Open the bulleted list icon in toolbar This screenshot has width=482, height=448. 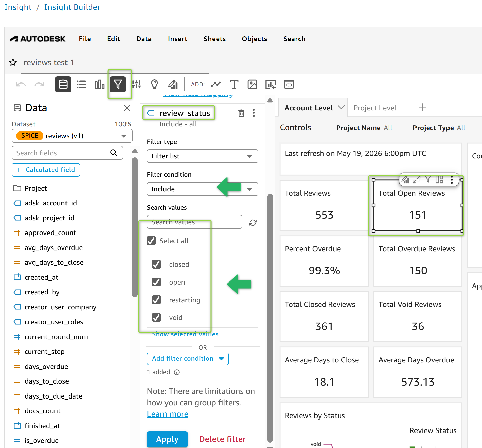(x=81, y=85)
